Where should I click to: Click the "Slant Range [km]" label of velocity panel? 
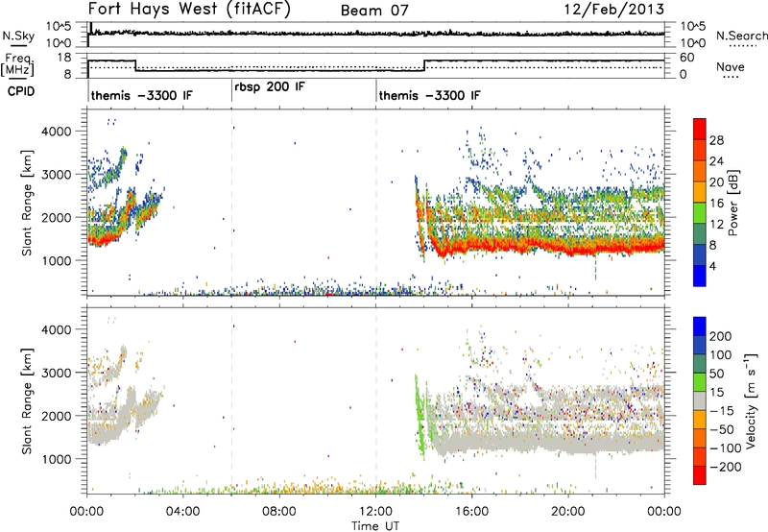tap(27, 400)
